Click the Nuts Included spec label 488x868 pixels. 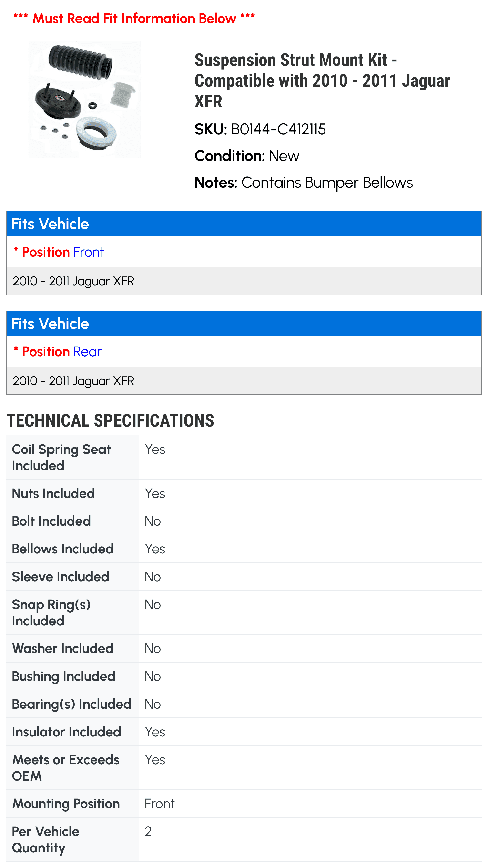(53, 493)
